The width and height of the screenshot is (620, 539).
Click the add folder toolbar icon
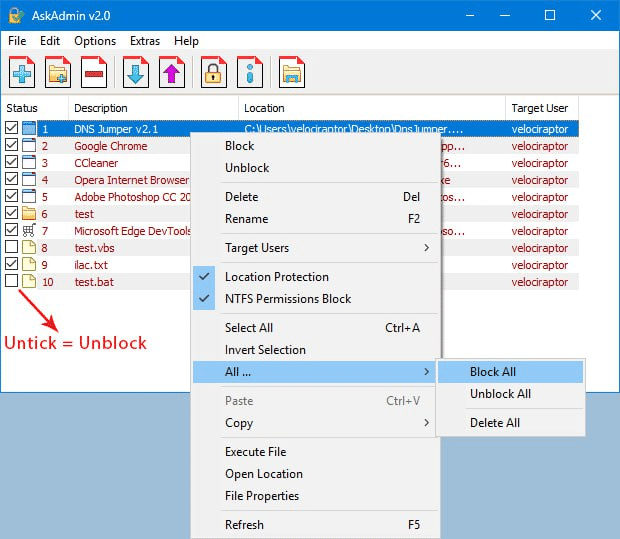point(59,72)
